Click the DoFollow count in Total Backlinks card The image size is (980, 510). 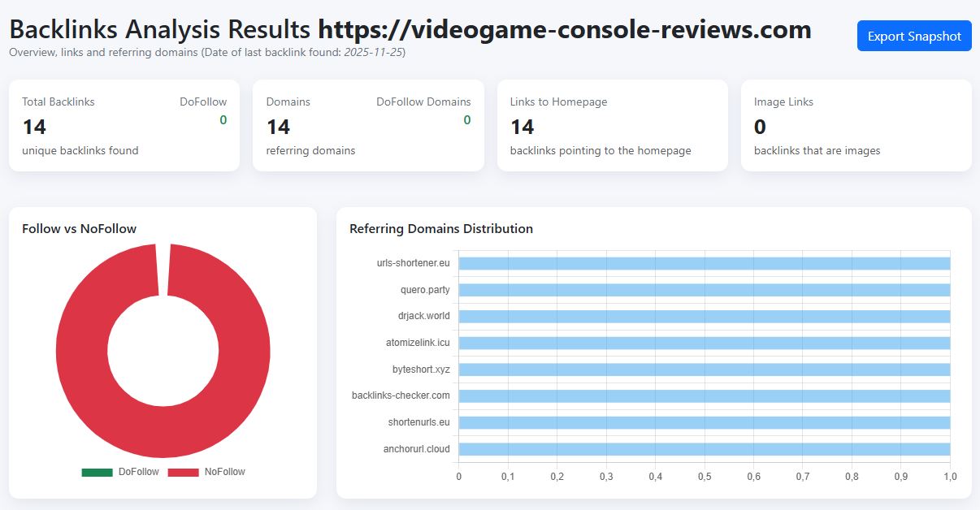223,120
